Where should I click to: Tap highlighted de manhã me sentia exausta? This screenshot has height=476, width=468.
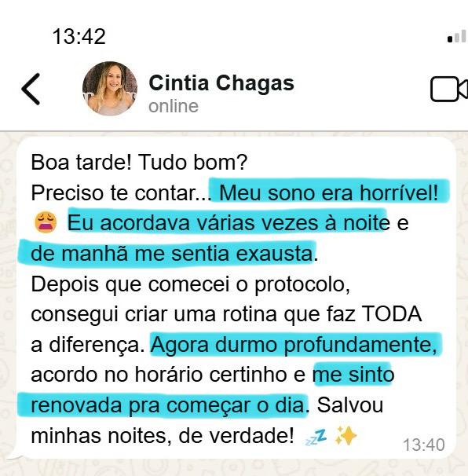tap(172, 253)
